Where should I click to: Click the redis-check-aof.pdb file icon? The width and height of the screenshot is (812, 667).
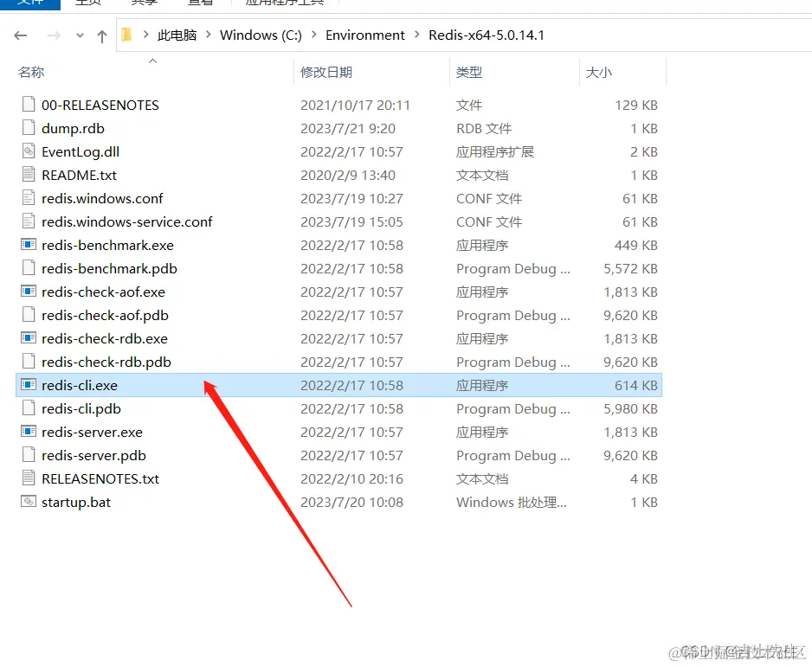pyautogui.click(x=29, y=315)
